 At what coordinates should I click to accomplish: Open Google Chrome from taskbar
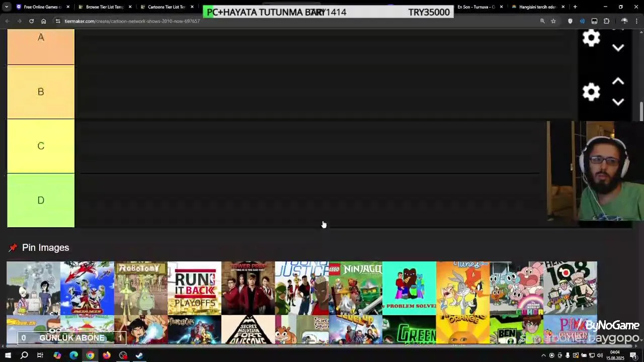pyautogui.click(x=90, y=355)
